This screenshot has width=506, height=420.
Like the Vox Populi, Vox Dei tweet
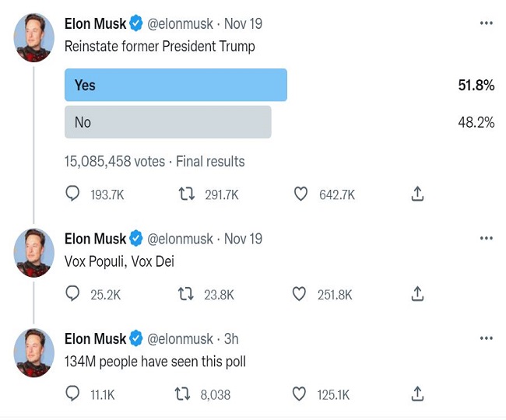coord(300,294)
